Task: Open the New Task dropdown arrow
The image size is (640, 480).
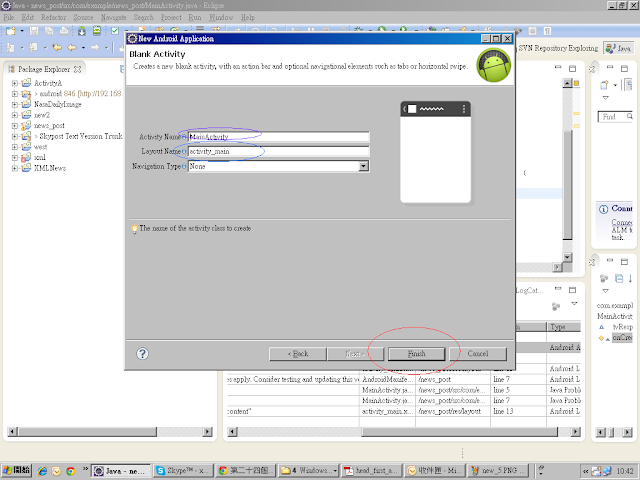Action: click(x=615, y=85)
